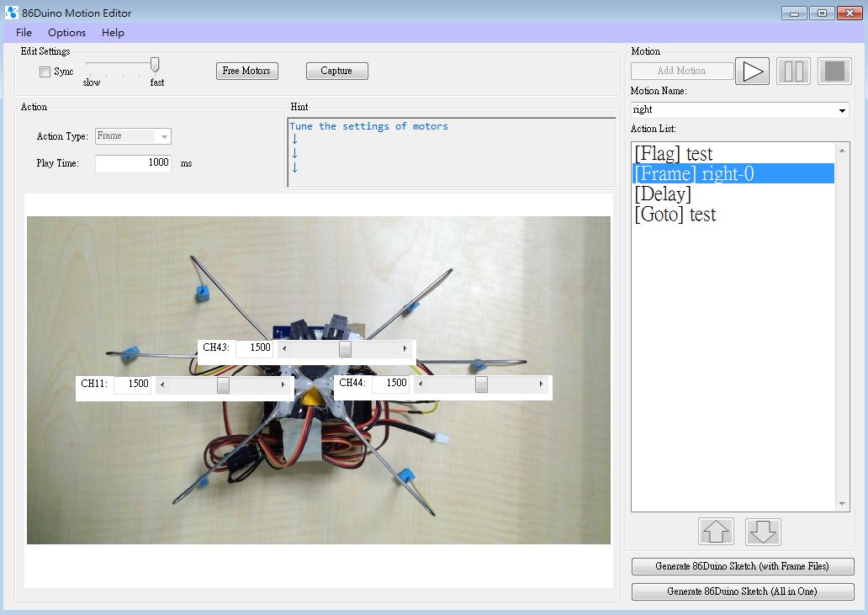Open the Action Type dropdown
This screenshot has width=868, height=615.
click(133, 136)
